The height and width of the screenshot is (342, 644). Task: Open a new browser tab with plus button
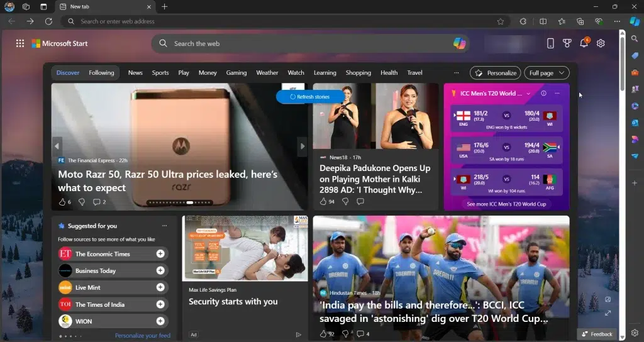[x=164, y=6]
